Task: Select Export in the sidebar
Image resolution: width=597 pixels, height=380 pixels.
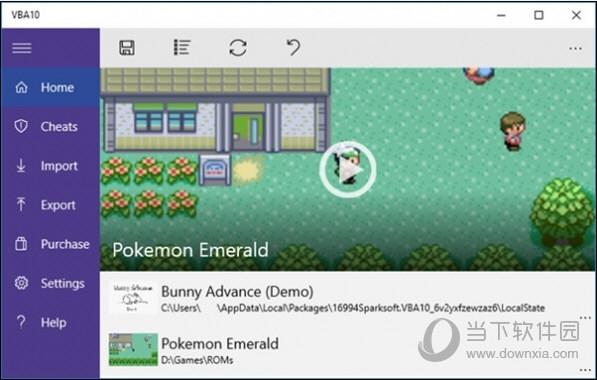Action: 51,205
